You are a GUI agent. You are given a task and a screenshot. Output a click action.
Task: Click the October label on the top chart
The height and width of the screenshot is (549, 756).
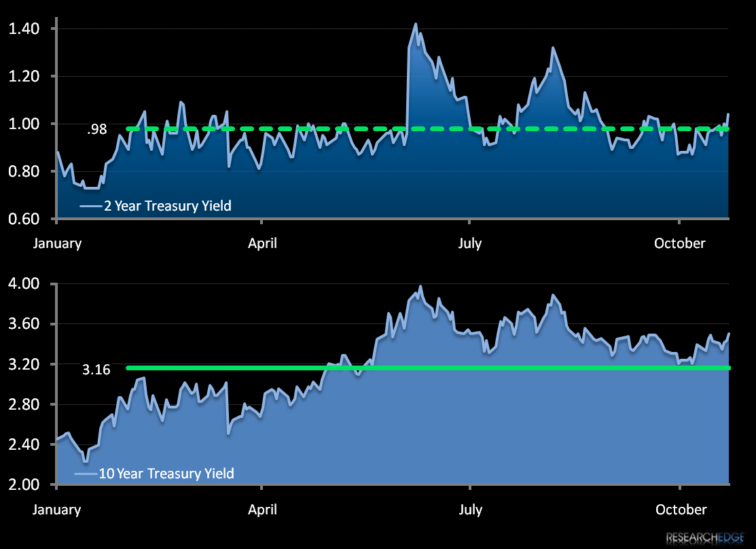click(x=680, y=243)
